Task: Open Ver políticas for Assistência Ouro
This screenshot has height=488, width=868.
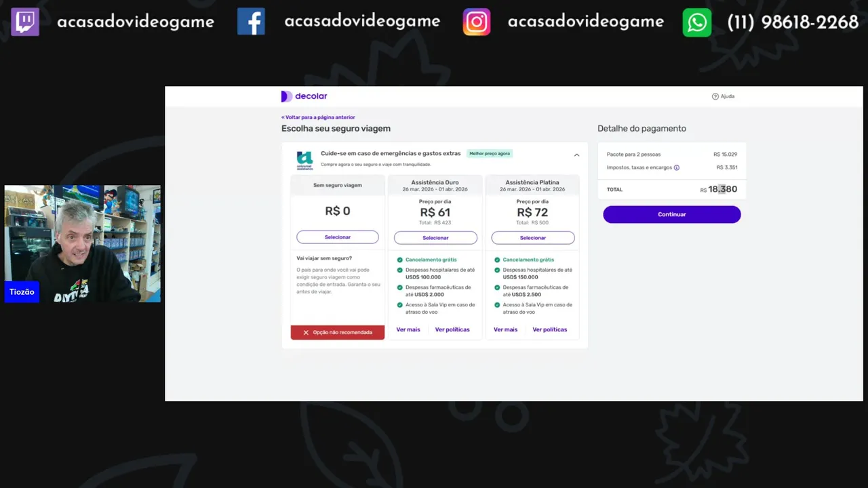Action: pyautogui.click(x=452, y=329)
